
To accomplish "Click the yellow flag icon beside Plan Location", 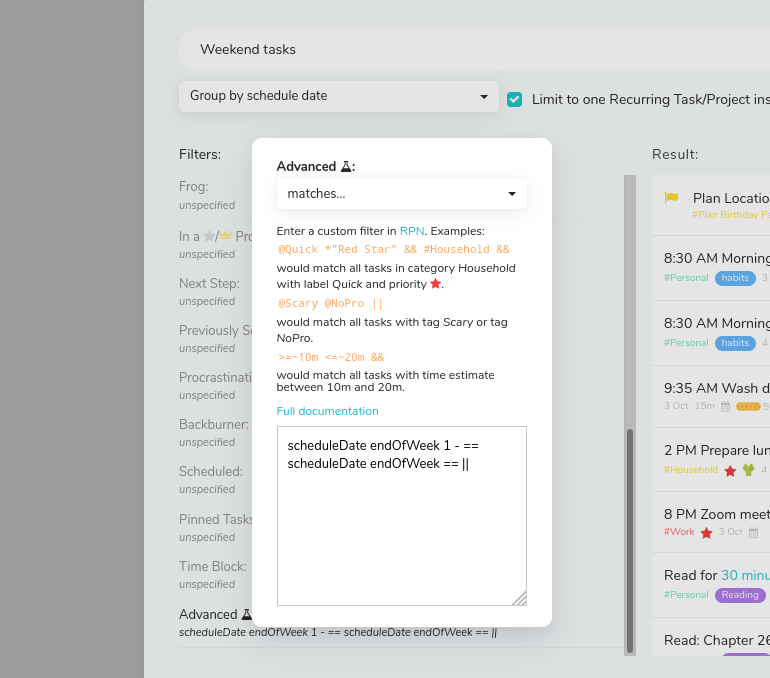I will pos(671,198).
